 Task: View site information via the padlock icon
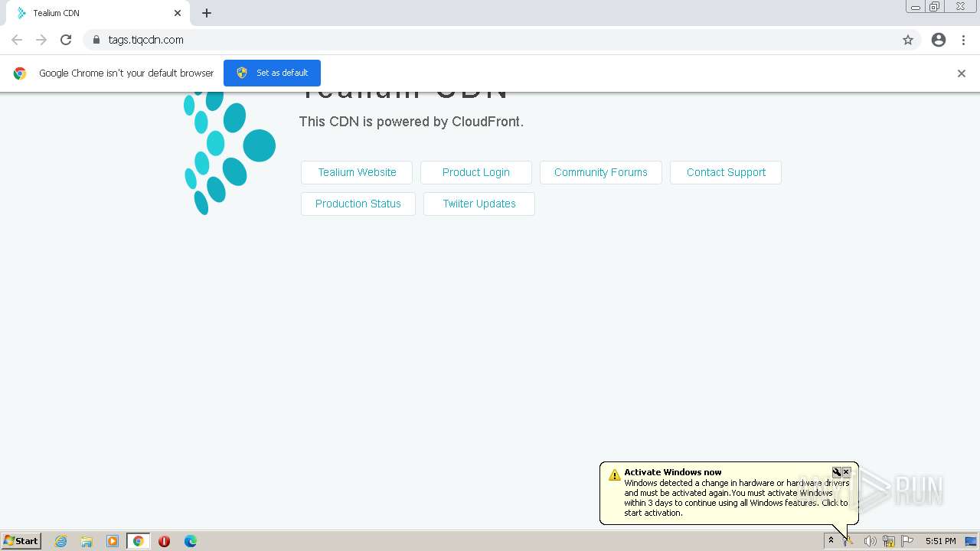coord(96,40)
